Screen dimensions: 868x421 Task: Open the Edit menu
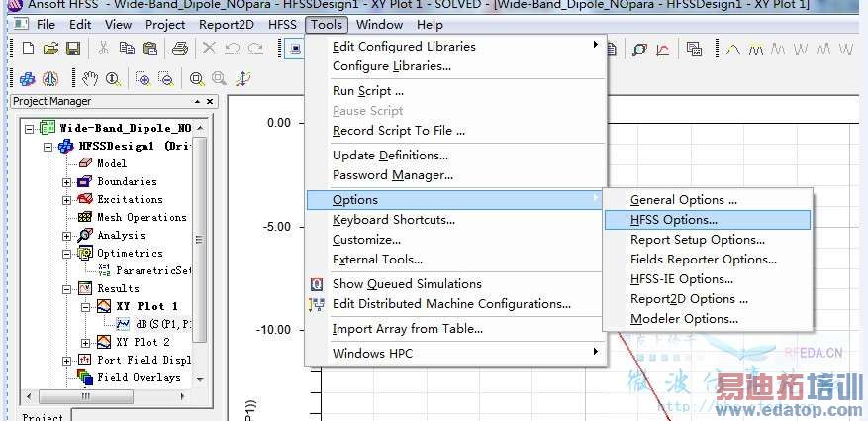[x=80, y=25]
